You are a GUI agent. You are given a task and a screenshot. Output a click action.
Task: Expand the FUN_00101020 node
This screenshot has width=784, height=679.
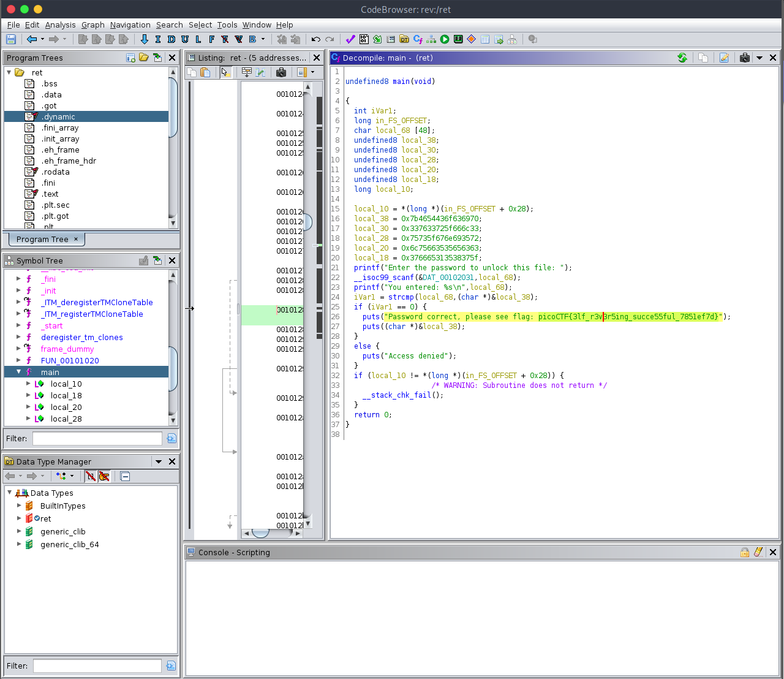18,360
